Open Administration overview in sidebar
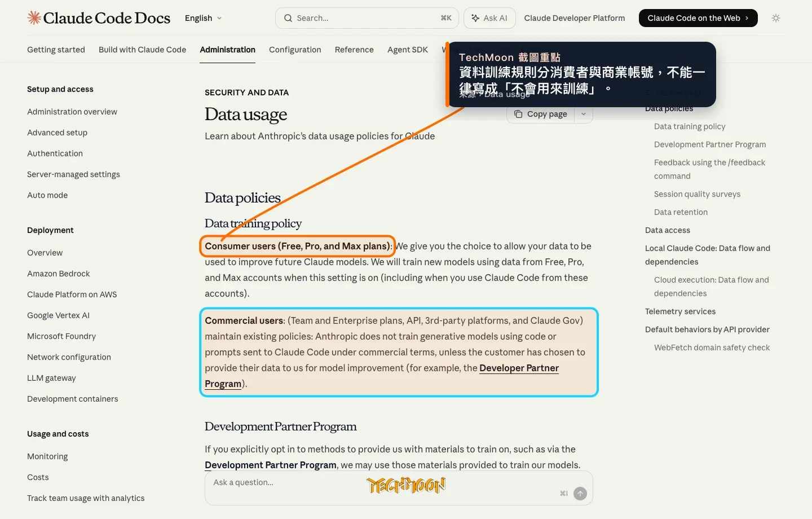Viewport: 812px width, 519px height. [x=72, y=112]
